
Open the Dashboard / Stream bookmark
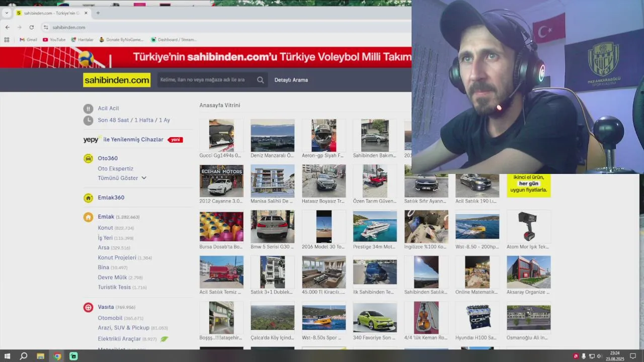coord(173,40)
